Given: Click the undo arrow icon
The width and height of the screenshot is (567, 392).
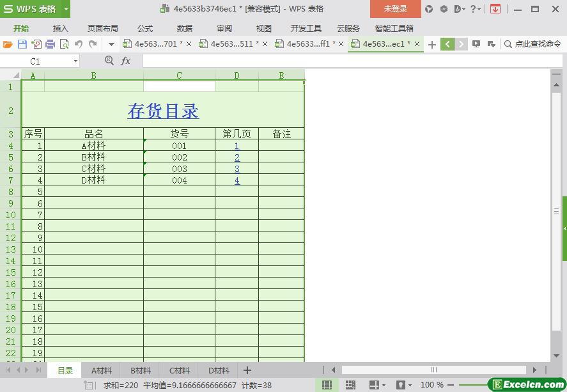Looking at the screenshot, I should [79, 44].
